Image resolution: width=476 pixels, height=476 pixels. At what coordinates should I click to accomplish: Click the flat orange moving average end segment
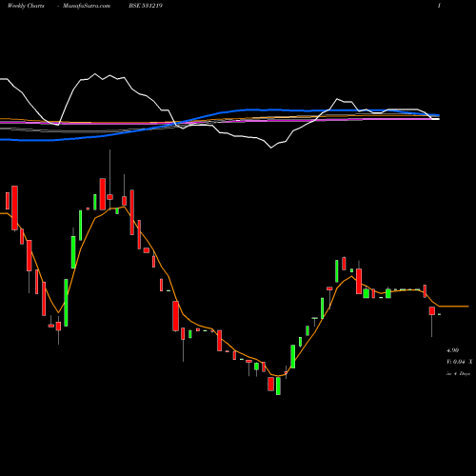point(454,307)
